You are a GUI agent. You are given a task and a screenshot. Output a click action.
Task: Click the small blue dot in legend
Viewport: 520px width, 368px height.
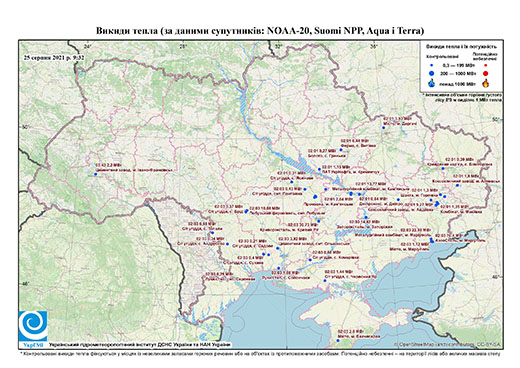pyautogui.click(x=431, y=65)
